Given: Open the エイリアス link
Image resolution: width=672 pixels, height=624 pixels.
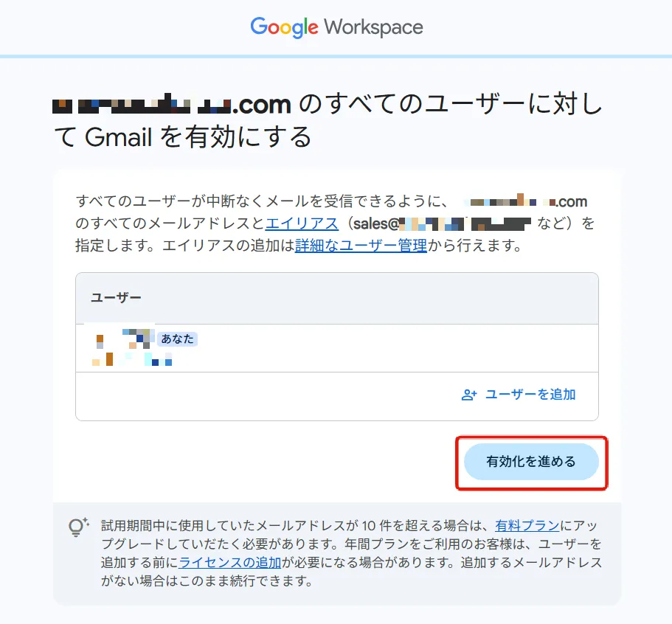Looking at the screenshot, I should click(302, 223).
